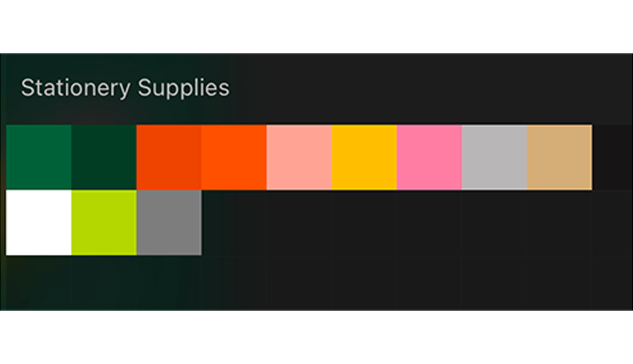Choose the tan beige color swatch

[x=559, y=157]
